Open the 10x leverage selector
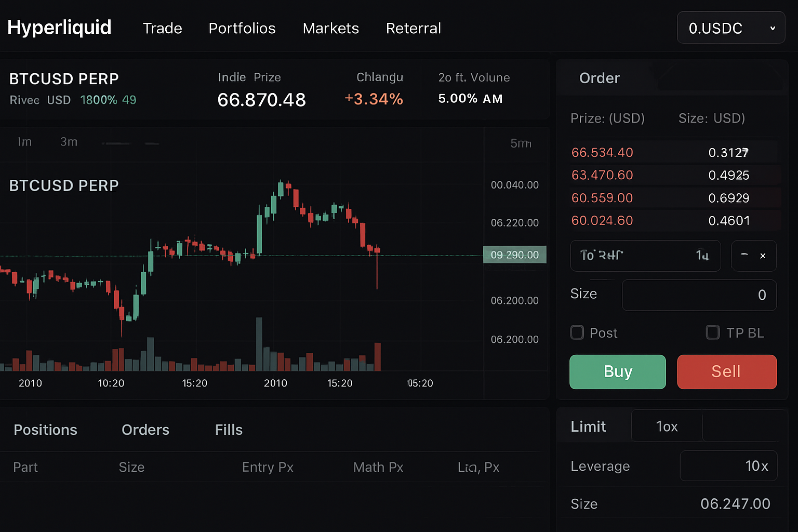Screen dimensions: 798x532 (728, 466)
